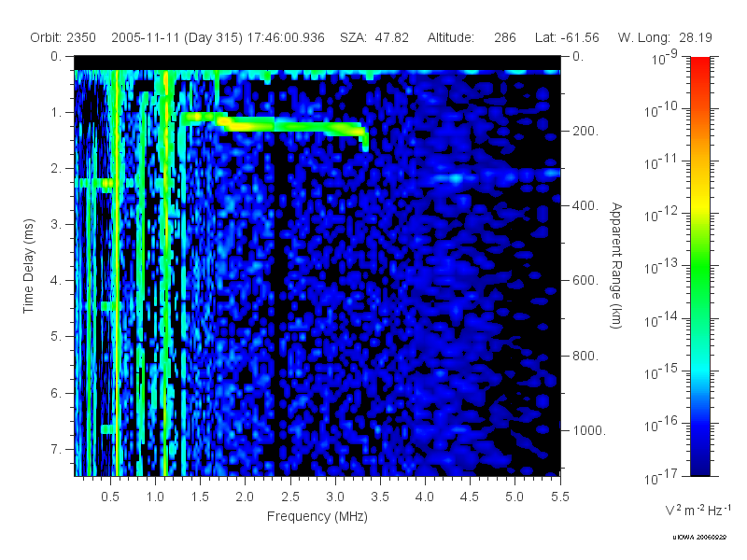Click the dark blue bottom of color bar

[699, 464]
